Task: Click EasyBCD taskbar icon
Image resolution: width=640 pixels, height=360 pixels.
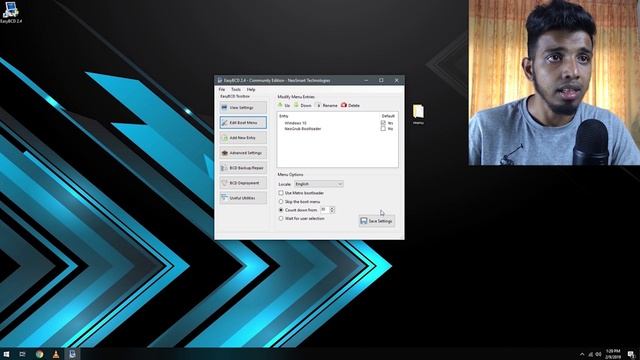Action: [x=72, y=354]
